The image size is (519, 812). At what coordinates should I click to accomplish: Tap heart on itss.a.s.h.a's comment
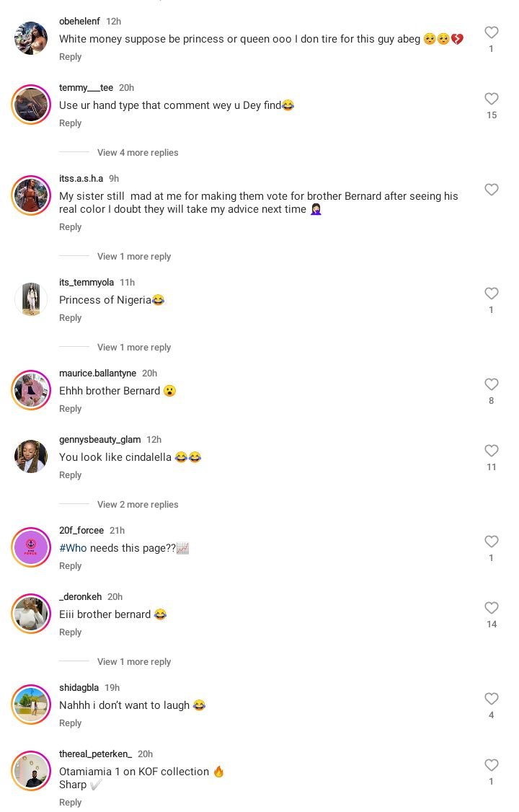click(492, 190)
